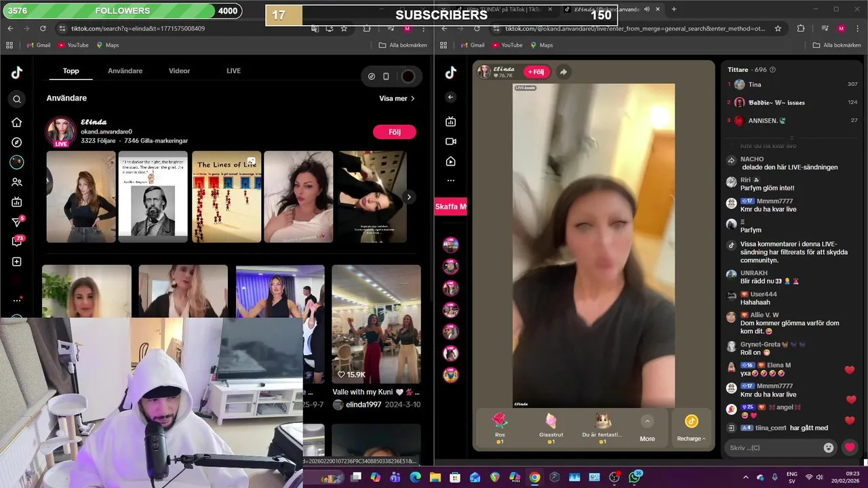Open the three-dots more menu in left sidebar
This screenshot has width=868, height=488.
[17, 300]
